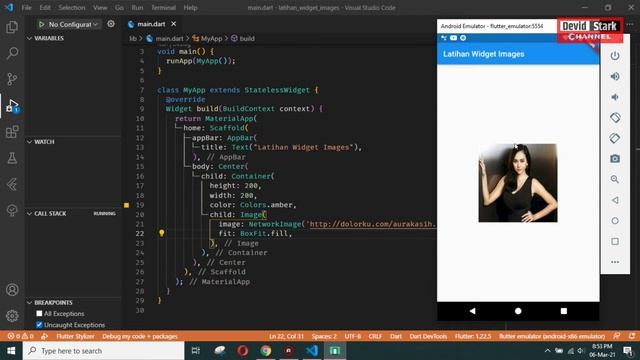Enable All Exceptions breakpoint checkbox
This screenshot has width=640, height=360.
(x=39, y=313)
